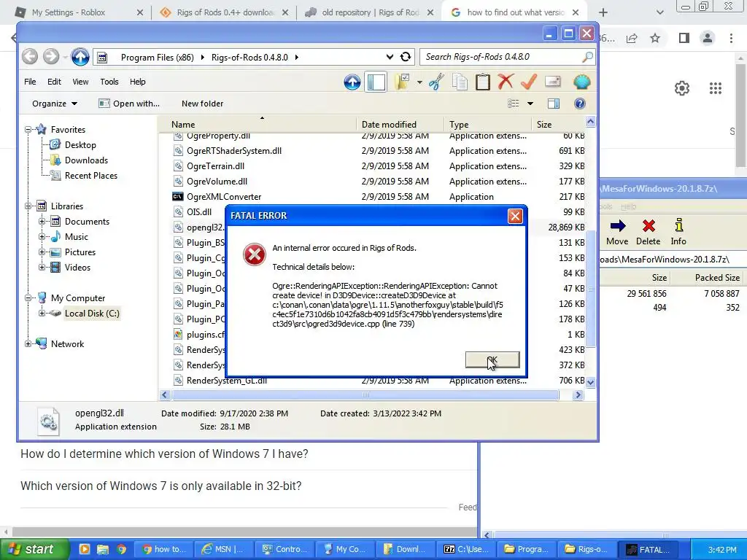The width and height of the screenshot is (747, 560).
Task: Click the orange checkmark toolbar icon
Action: tap(529, 82)
